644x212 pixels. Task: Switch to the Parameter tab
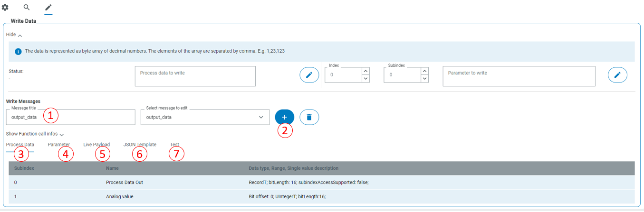[58, 145]
